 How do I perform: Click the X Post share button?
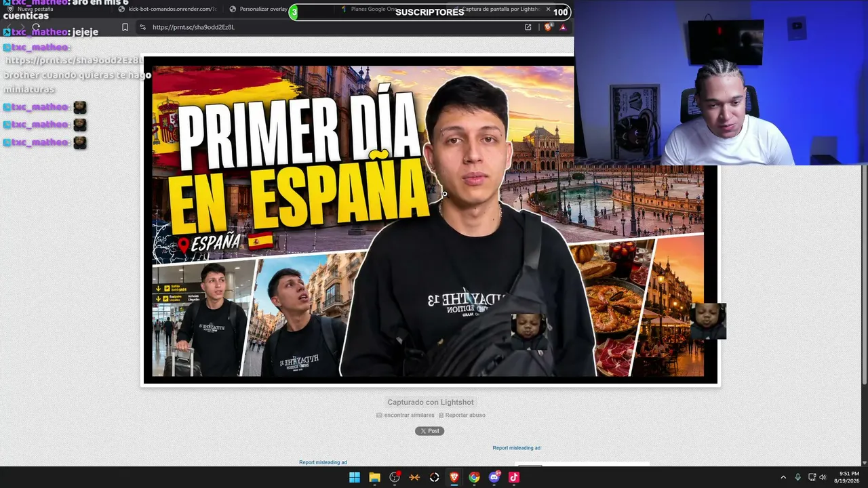point(429,431)
